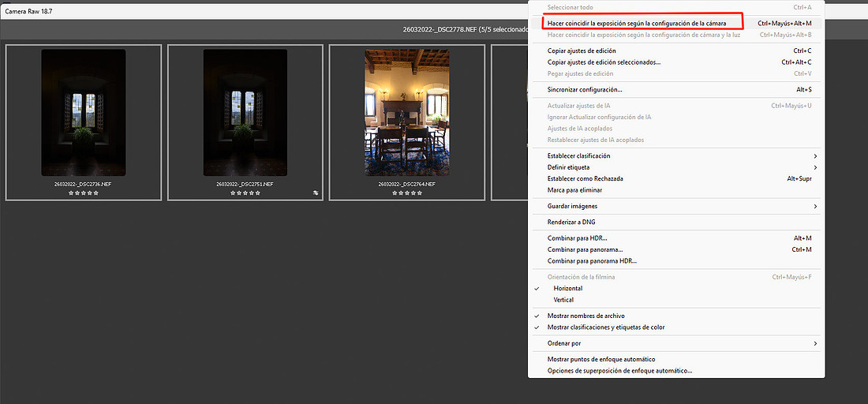Viewport: 868px width, 404px height.
Task: Toggle Mostrar puntos de enfoque automático
Action: pyautogui.click(x=676, y=359)
